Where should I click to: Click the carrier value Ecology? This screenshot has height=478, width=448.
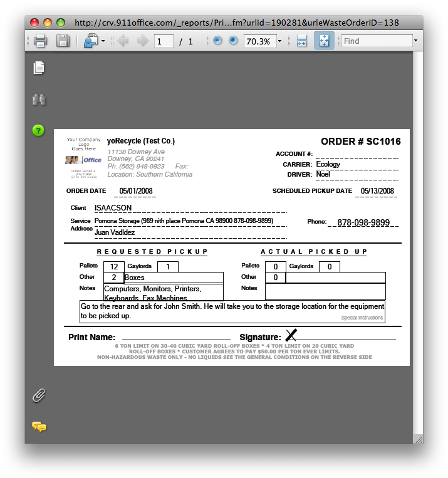pos(328,164)
